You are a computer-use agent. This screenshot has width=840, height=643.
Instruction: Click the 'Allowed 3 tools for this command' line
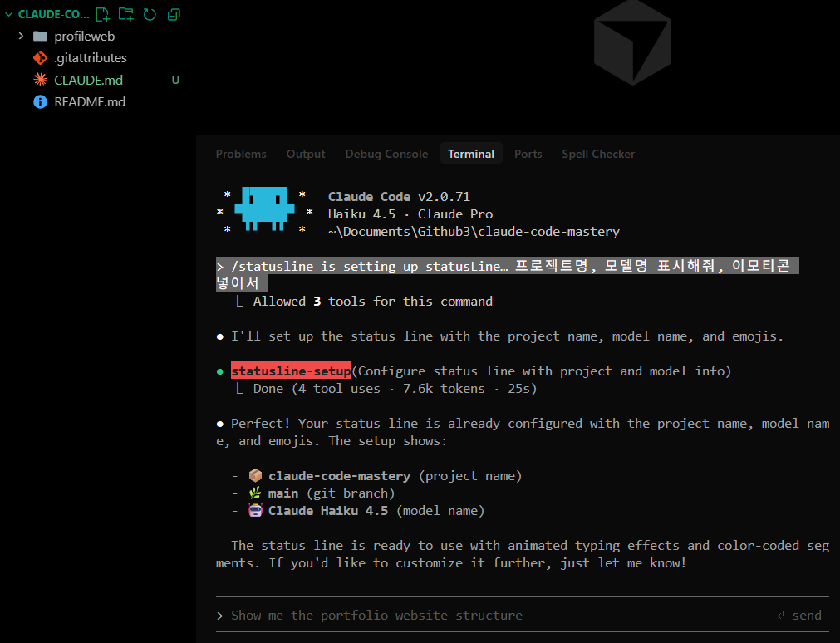pyautogui.click(x=373, y=301)
